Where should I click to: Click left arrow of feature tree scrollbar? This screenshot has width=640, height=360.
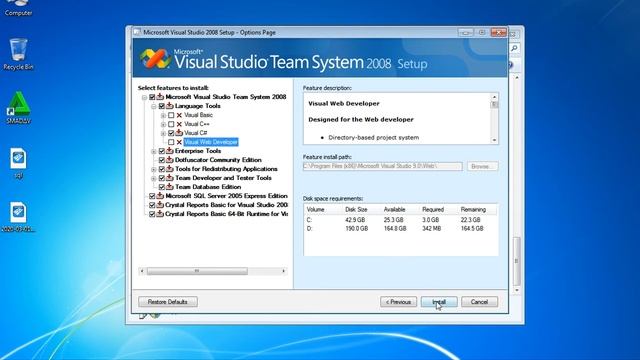coord(142,271)
